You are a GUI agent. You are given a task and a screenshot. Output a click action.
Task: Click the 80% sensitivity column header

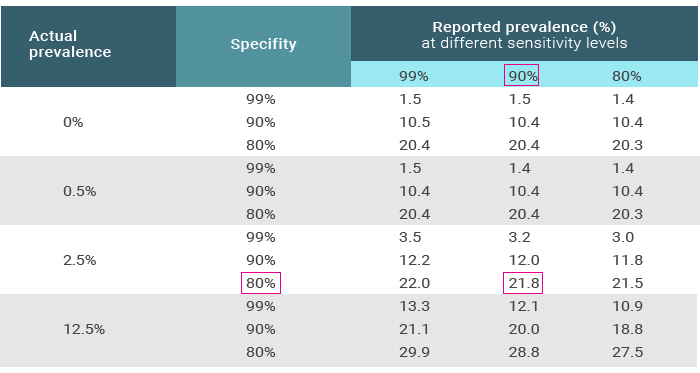pyautogui.click(x=627, y=76)
